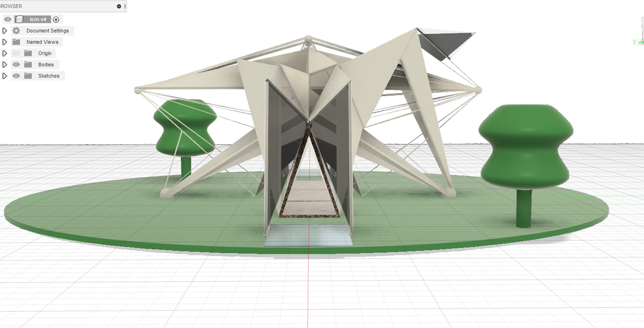Viewport: 644px width, 328px height.
Task: Click the Named Views folder icon
Action: point(16,42)
